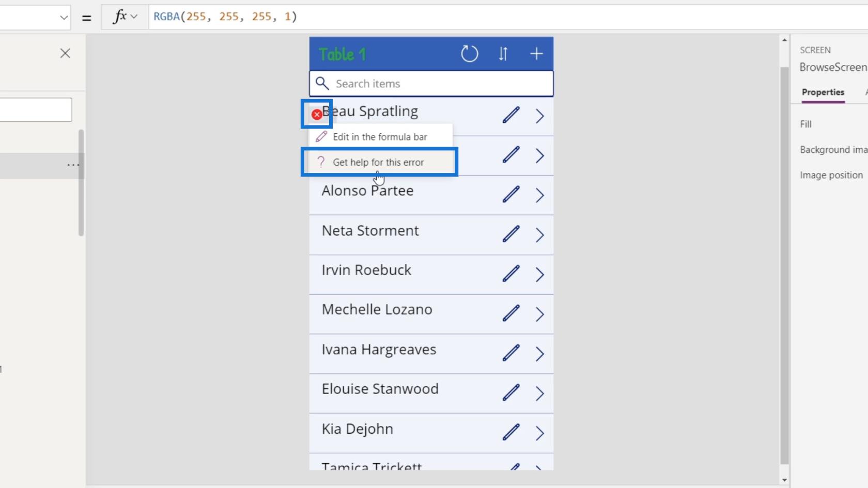
Task: Open ellipsis menu in left pane
Action: [x=73, y=165]
